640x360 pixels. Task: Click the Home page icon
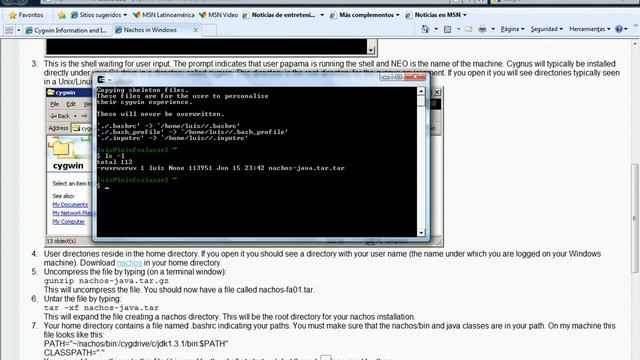[x=425, y=29]
